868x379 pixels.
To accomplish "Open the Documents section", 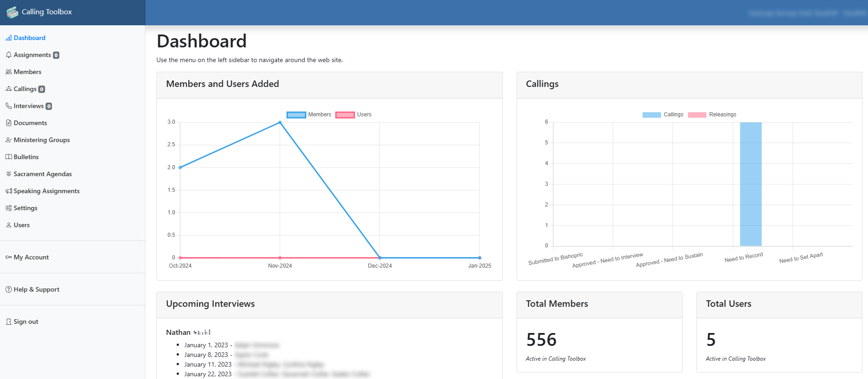I will [x=30, y=123].
